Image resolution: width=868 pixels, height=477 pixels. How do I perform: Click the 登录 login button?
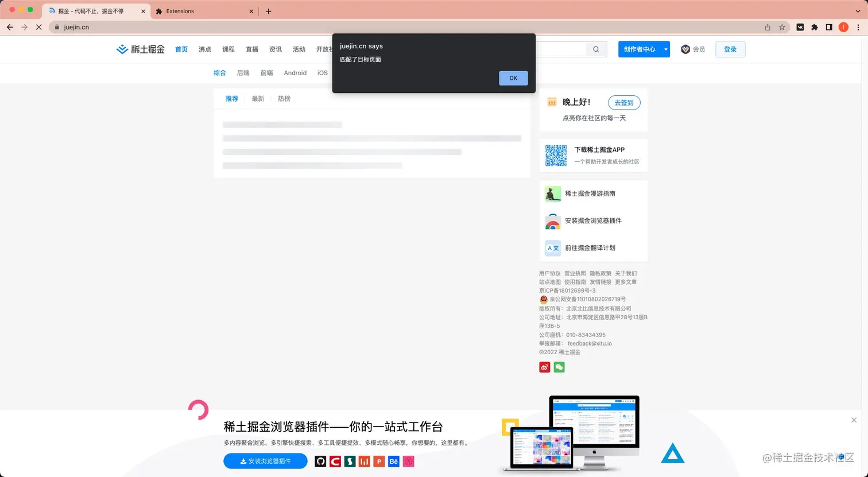click(x=730, y=49)
